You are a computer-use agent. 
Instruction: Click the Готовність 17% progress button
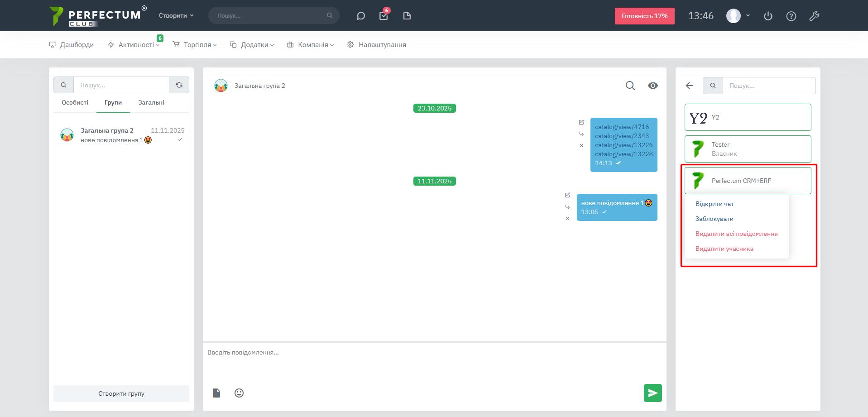coord(644,16)
